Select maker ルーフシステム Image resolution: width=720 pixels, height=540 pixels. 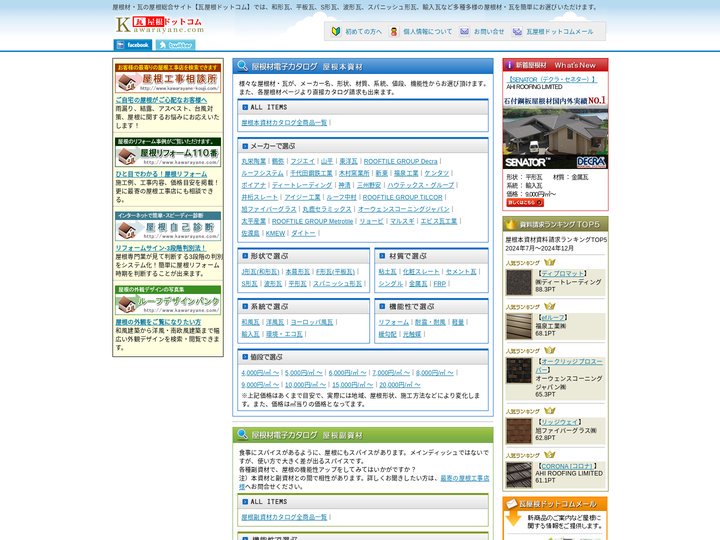(263, 174)
